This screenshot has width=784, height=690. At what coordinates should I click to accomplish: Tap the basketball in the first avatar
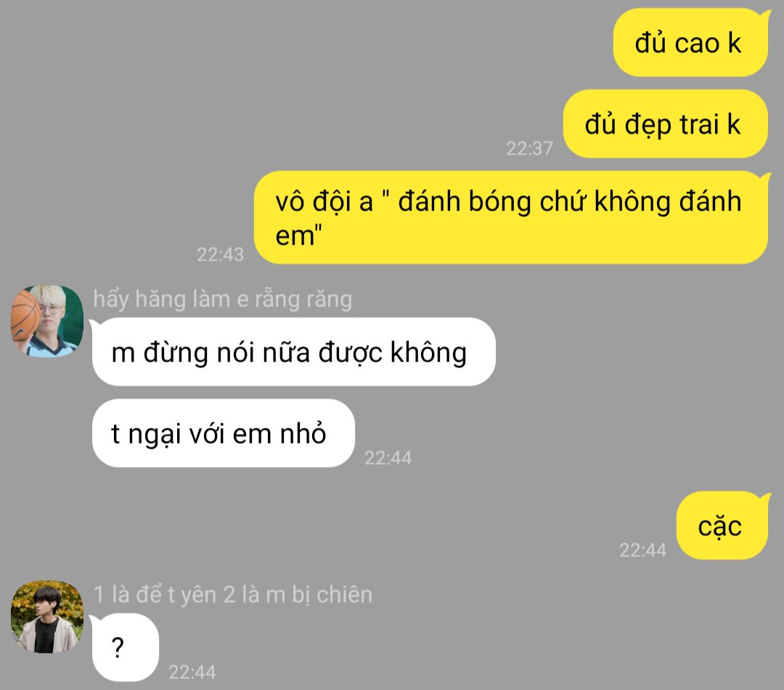pyautogui.click(x=25, y=316)
